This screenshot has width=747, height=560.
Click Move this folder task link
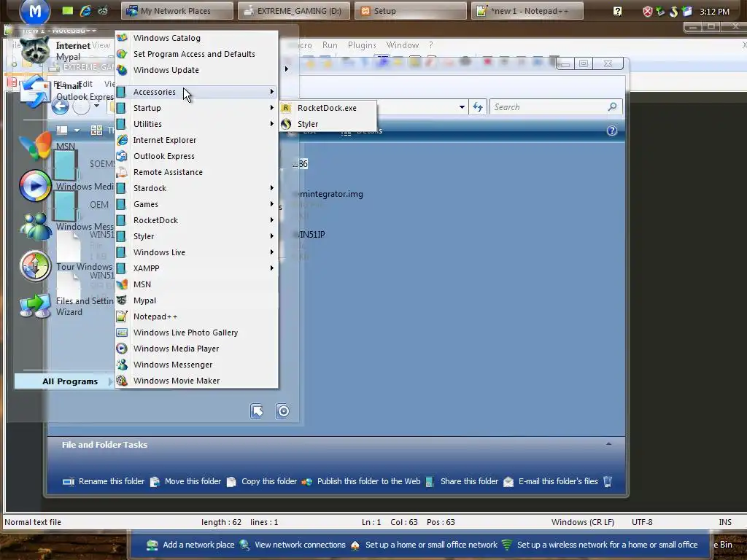coord(186,481)
